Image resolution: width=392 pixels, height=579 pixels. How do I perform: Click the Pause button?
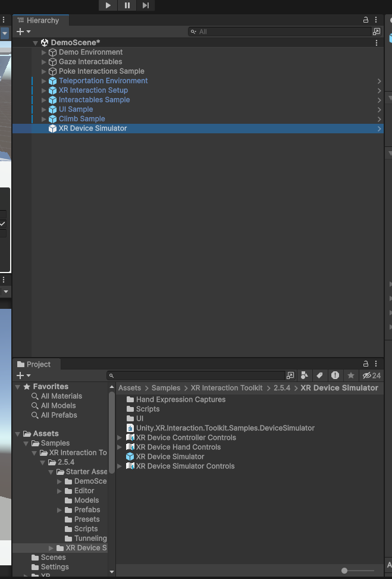click(x=127, y=5)
